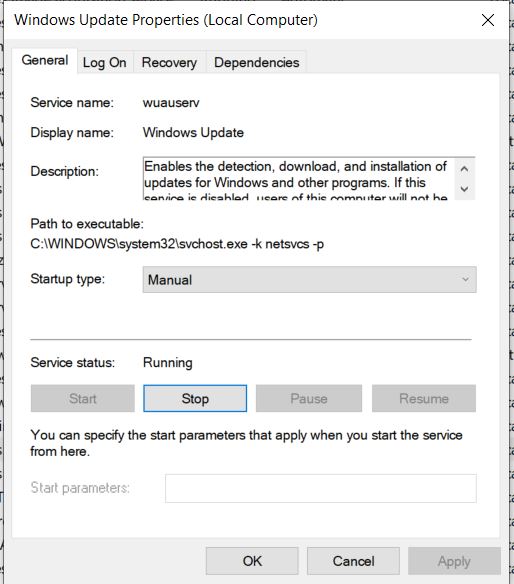Switch to the General tab
The image size is (514, 584).
click(x=45, y=60)
